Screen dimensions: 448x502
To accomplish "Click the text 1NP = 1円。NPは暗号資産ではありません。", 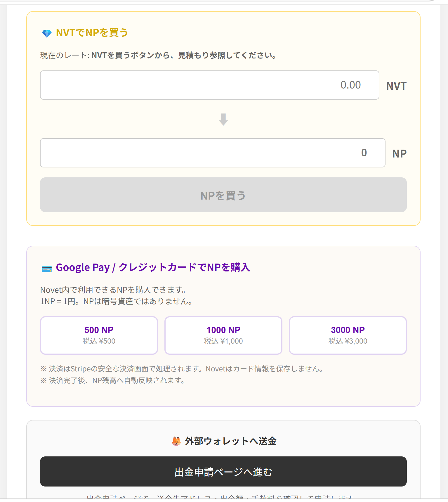I will point(116,301).
